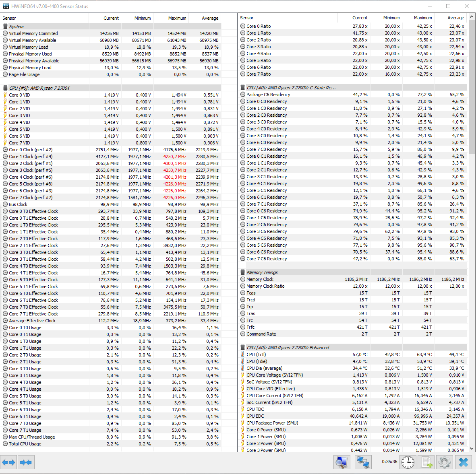The width and height of the screenshot is (476, 474).
Task: Click the voltage icon beside Core 0 VID
Action: pos(5,95)
